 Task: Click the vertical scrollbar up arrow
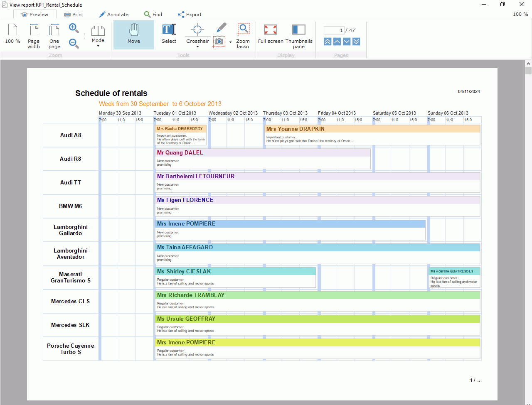528,64
